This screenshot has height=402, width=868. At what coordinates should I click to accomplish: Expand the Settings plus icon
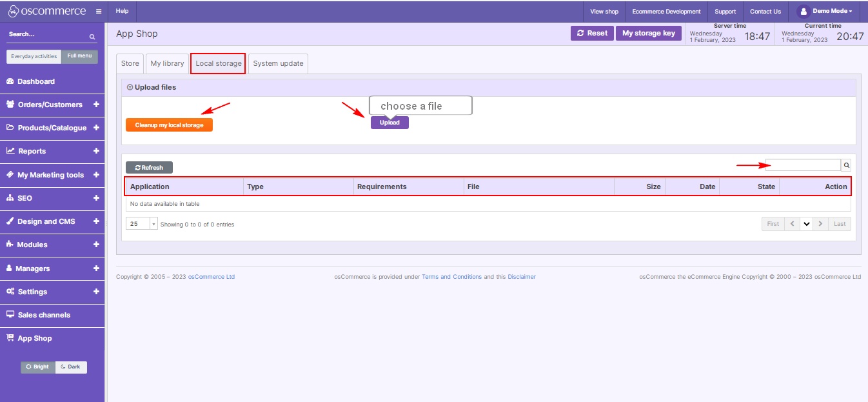[x=96, y=292]
